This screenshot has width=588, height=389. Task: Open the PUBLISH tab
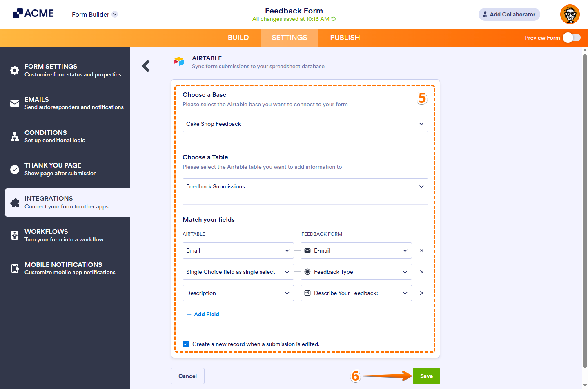pyautogui.click(x=345, y=37)
